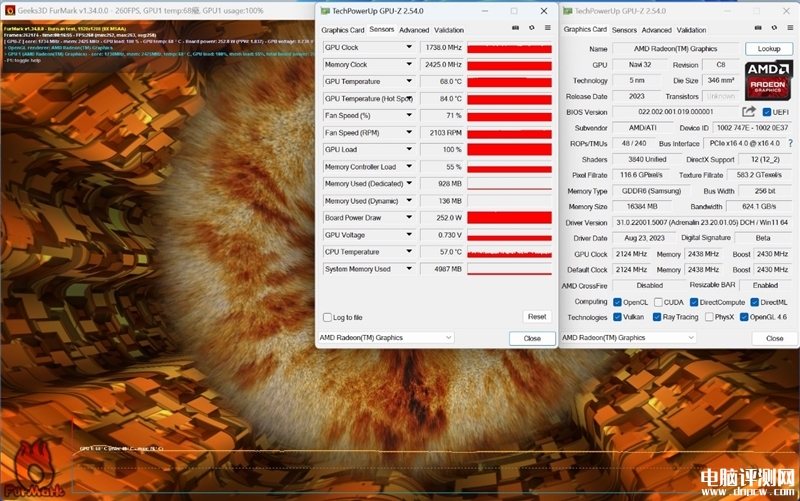Click the Lookup button
This screenshot has width=800, height=501.
click(769, 48)
